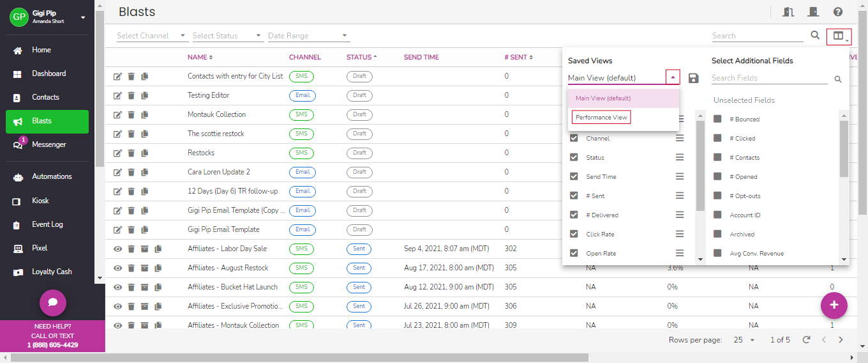Click the drag handle for Status field
Screen dimensions: 868x363
point(680,158)
